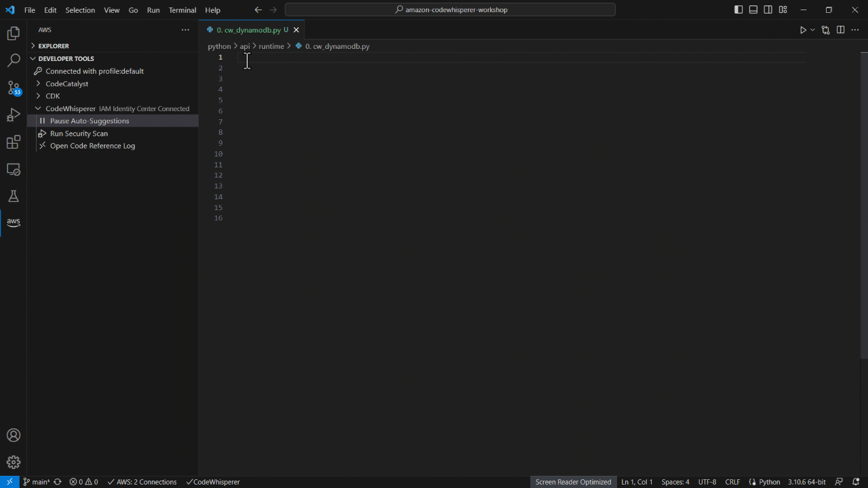Select the Source Control icon showing 53 changes
The height and width of the screenshot is (488, 868).
point(14,88)
